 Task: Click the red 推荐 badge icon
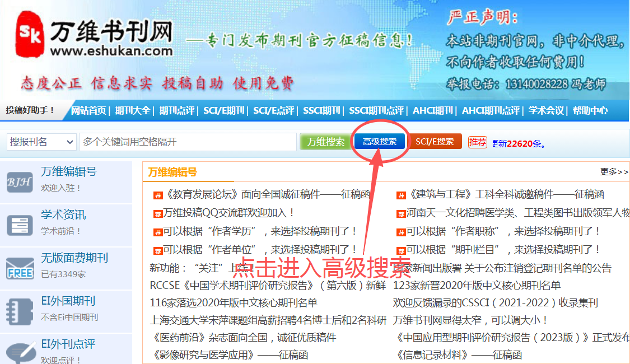(478, 142)
